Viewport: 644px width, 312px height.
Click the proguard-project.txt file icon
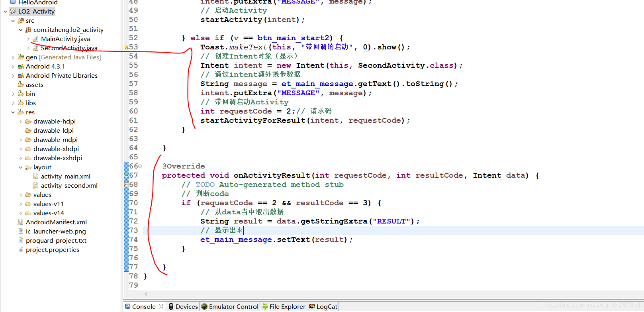(21, 240)
